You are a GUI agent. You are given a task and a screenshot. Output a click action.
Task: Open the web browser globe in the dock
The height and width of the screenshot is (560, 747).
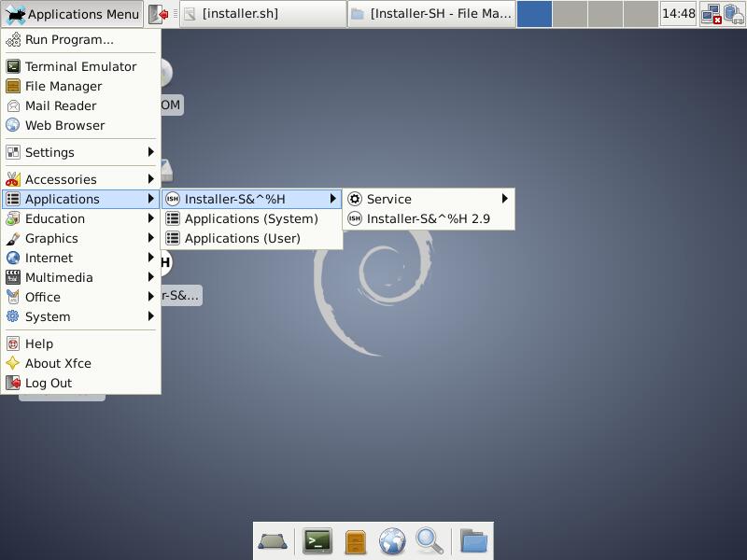pos(392,541)
